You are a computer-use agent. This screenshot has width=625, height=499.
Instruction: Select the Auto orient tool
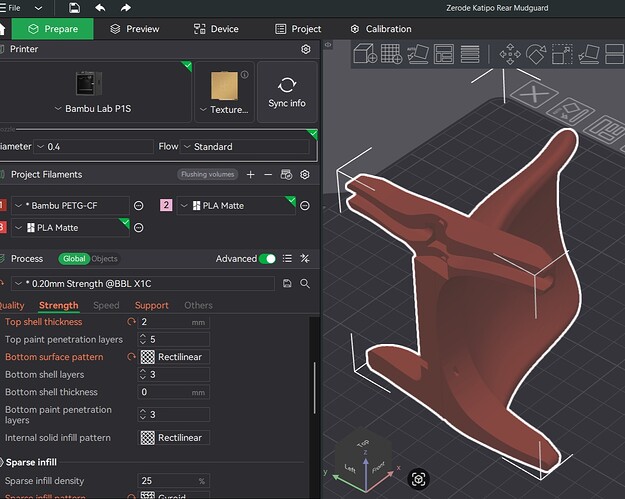pyautogui.click(x=418, y=53)
